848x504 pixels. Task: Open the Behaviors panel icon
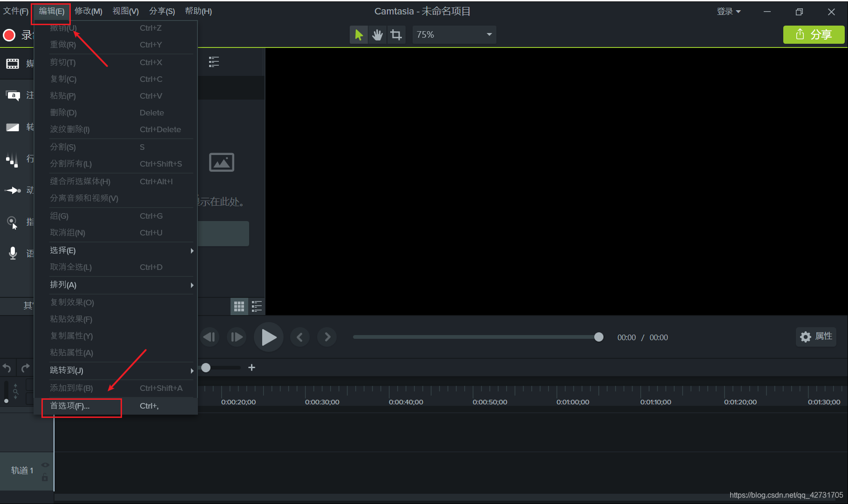13,159
